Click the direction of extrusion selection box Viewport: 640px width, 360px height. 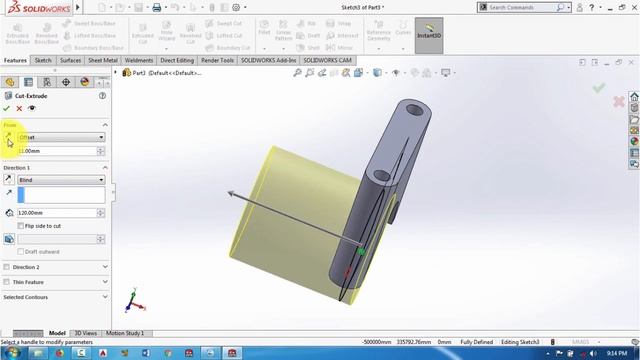[61, 195]
